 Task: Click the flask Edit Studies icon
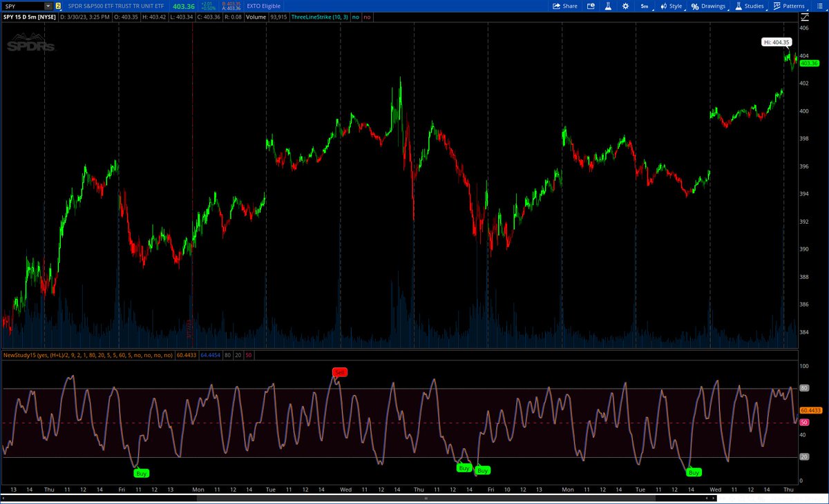point(608,6)
